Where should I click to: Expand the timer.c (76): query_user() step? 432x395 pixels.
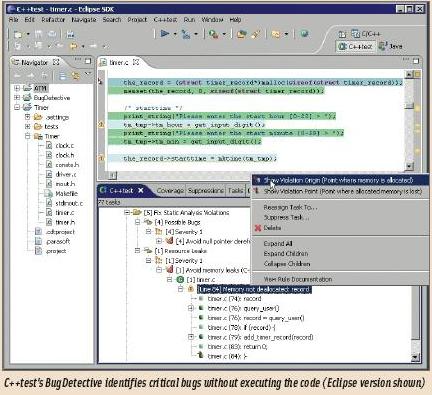pos(191,308)
